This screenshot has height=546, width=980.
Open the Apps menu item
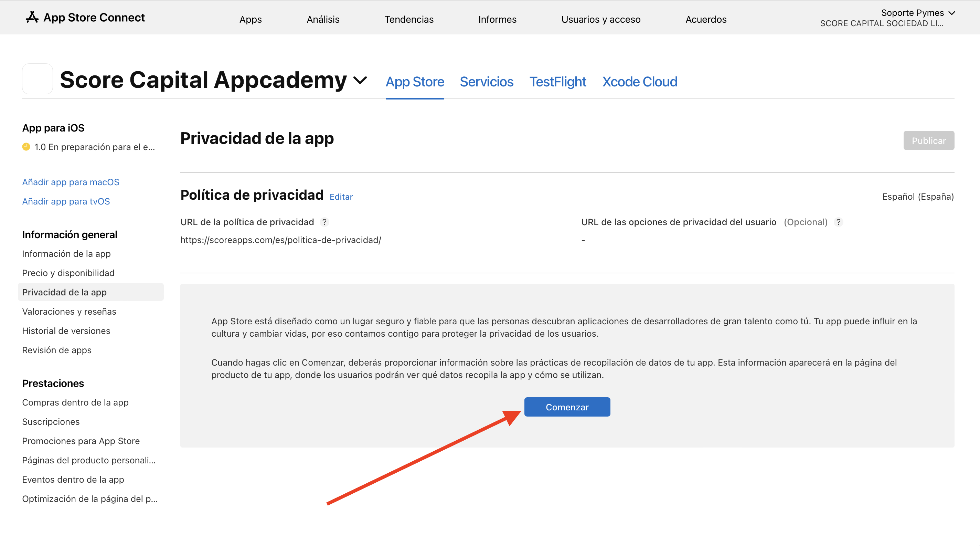coord(250,19)
